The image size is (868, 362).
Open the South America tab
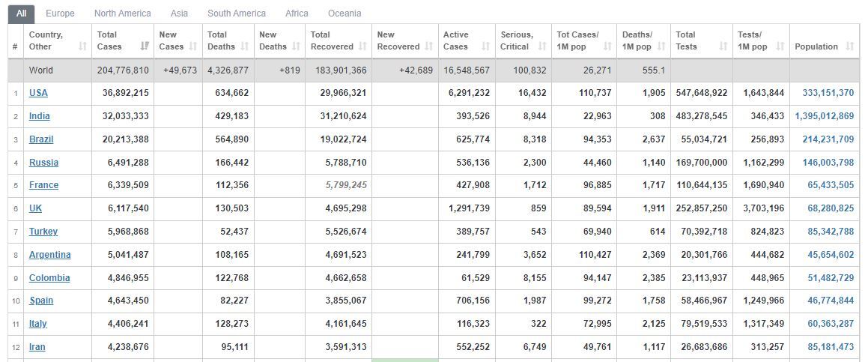coord(237,13)
